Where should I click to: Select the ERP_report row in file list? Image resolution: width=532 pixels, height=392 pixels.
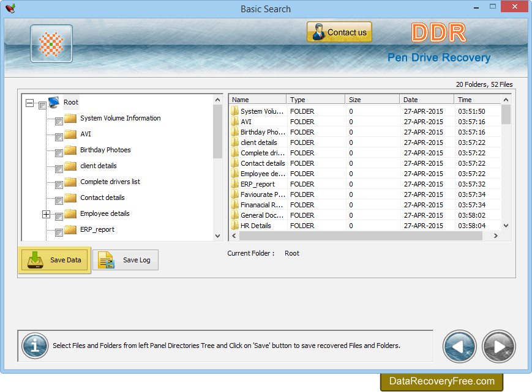coord(365,184)
